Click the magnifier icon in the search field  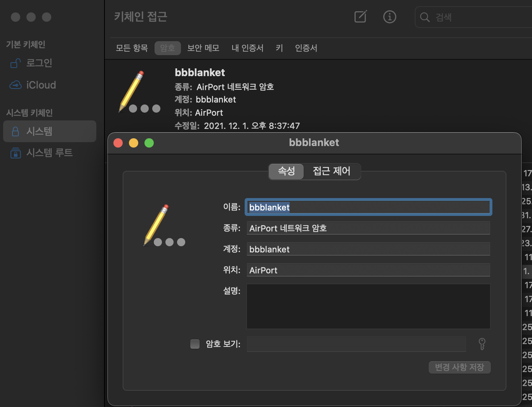[425, 17]
